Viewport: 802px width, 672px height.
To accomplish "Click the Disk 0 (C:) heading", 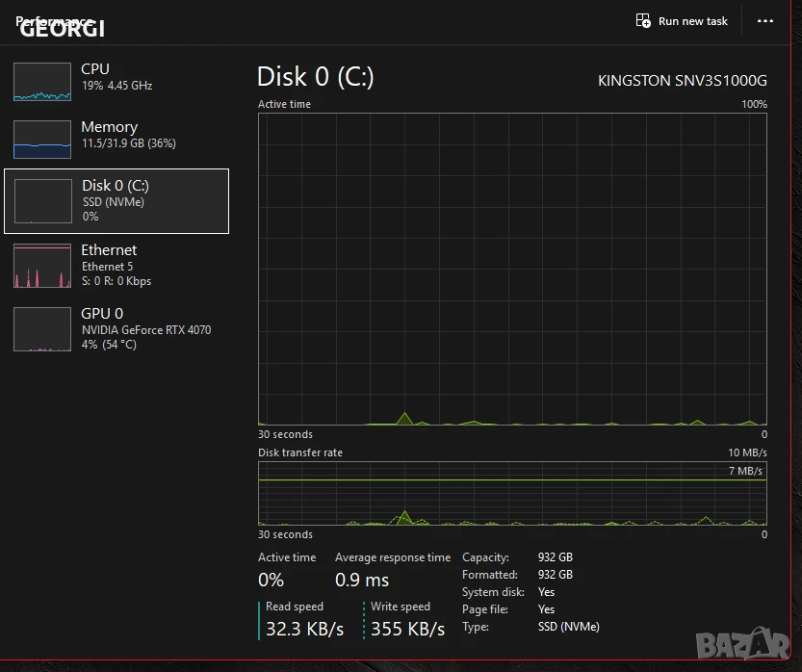I will pyautogui.click(x=316, y=77).
